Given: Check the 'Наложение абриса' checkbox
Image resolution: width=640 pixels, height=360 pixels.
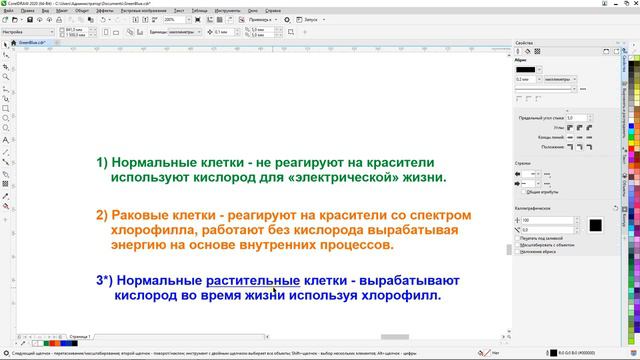Looking at the screenshot, I should (517, 252).
